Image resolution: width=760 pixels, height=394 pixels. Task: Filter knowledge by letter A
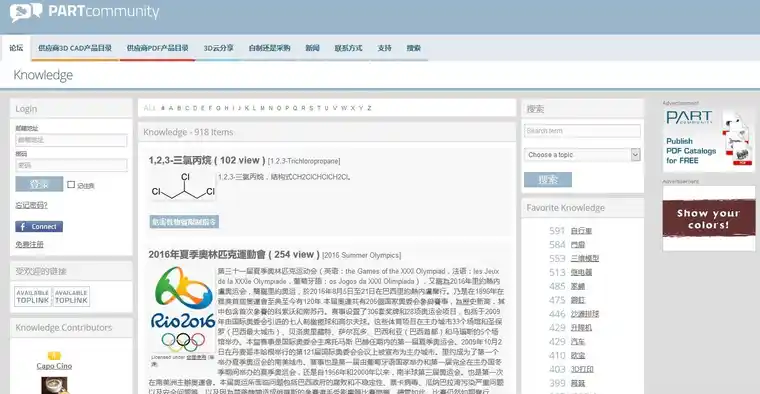(x=171, y=108)
